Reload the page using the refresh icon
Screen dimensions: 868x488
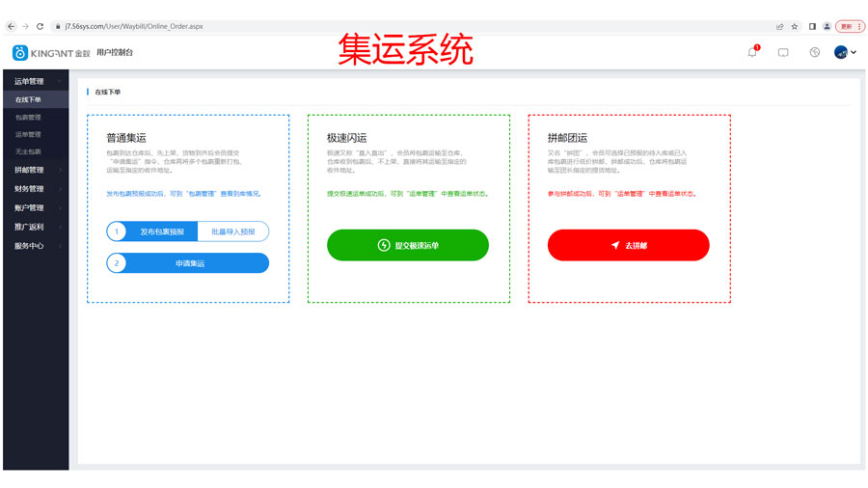pos(40,26)
